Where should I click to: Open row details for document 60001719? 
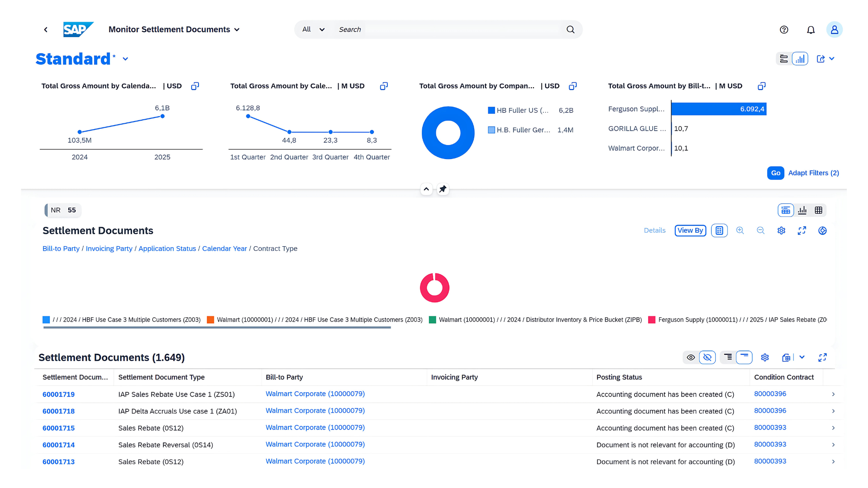[833, 394]
